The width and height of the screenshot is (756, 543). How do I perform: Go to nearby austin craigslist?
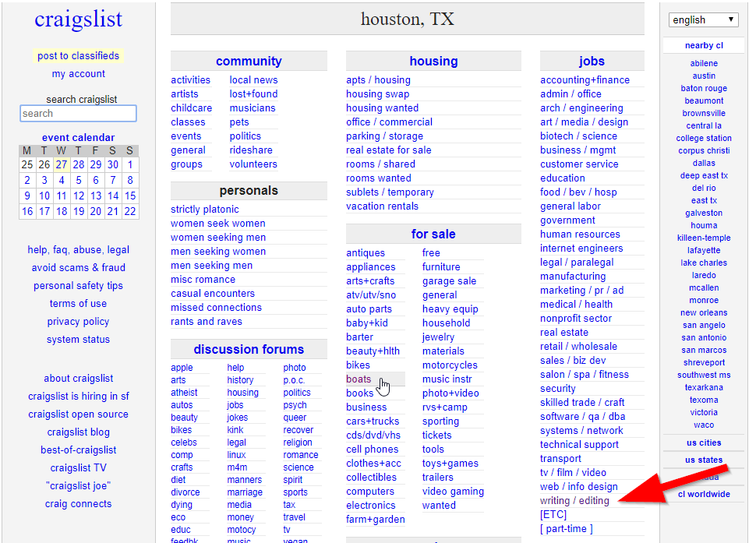(x=704, y=76)
